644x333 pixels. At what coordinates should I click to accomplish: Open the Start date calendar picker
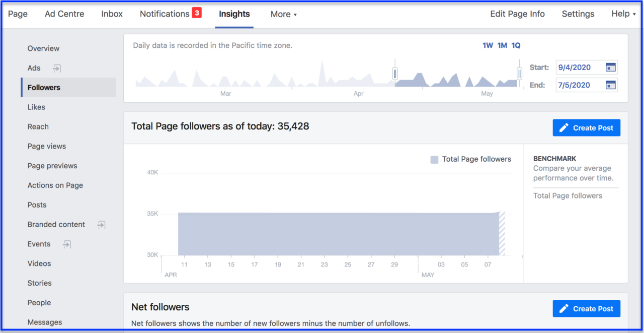click(611, 67)
